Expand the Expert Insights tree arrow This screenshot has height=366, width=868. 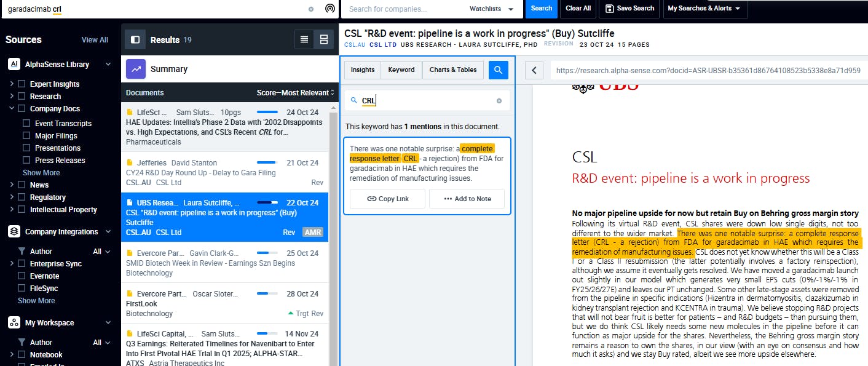click(12, 84)
